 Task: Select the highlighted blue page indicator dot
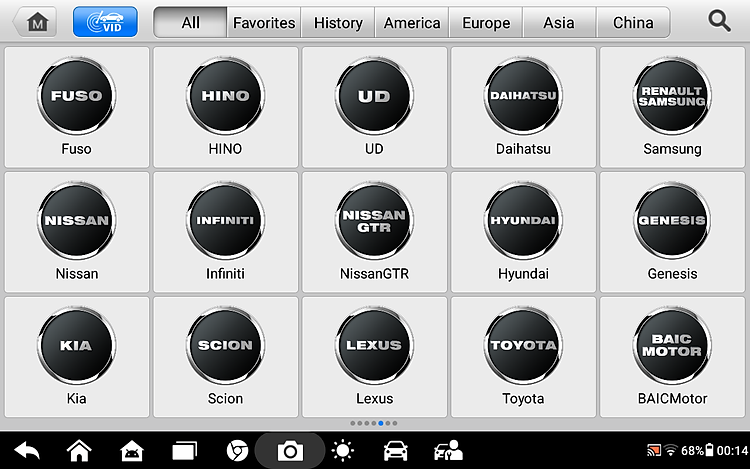click(381, 423)
